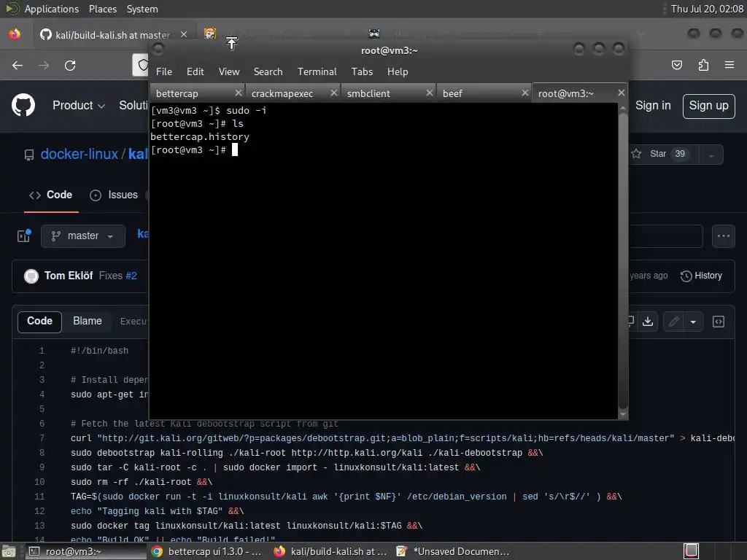Click the GitHub Sign up button
747x560 pixels.
pos(708,106)
